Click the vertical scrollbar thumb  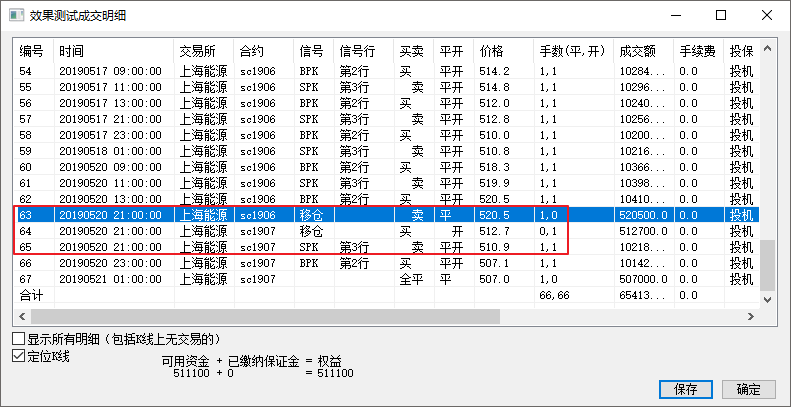coord(767,265)
